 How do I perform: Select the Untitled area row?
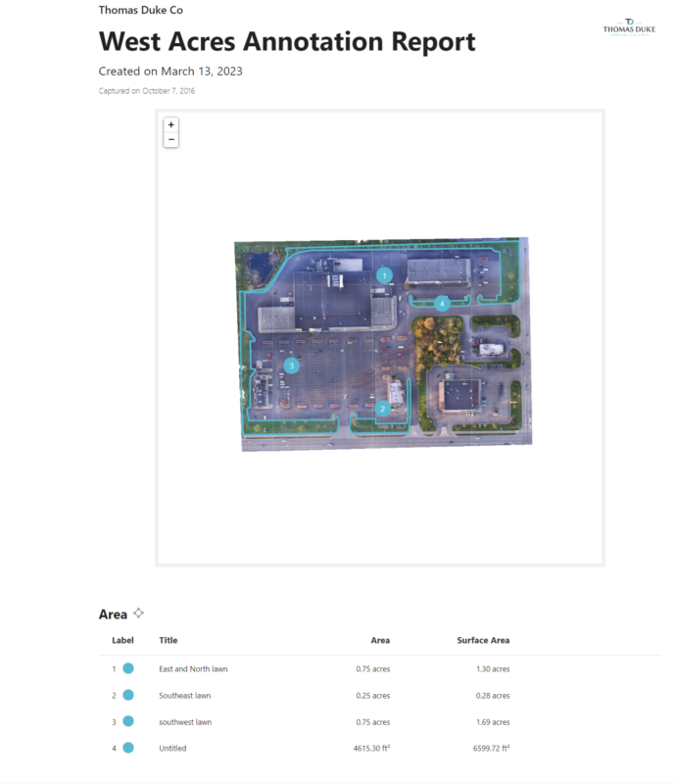pyautogui.click(x=172, y=749)
